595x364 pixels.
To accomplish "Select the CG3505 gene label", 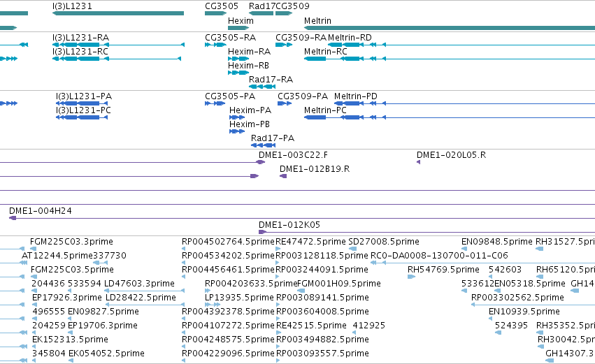I will 222,6.
